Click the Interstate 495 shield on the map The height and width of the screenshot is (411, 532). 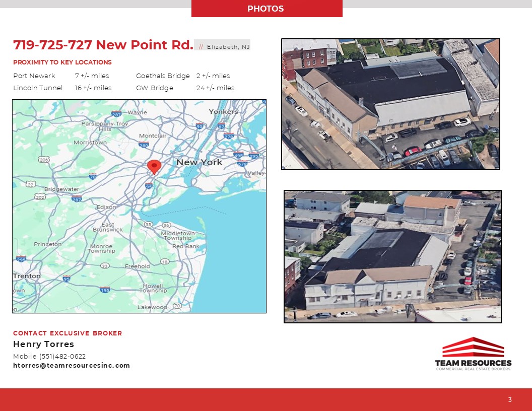238,155
